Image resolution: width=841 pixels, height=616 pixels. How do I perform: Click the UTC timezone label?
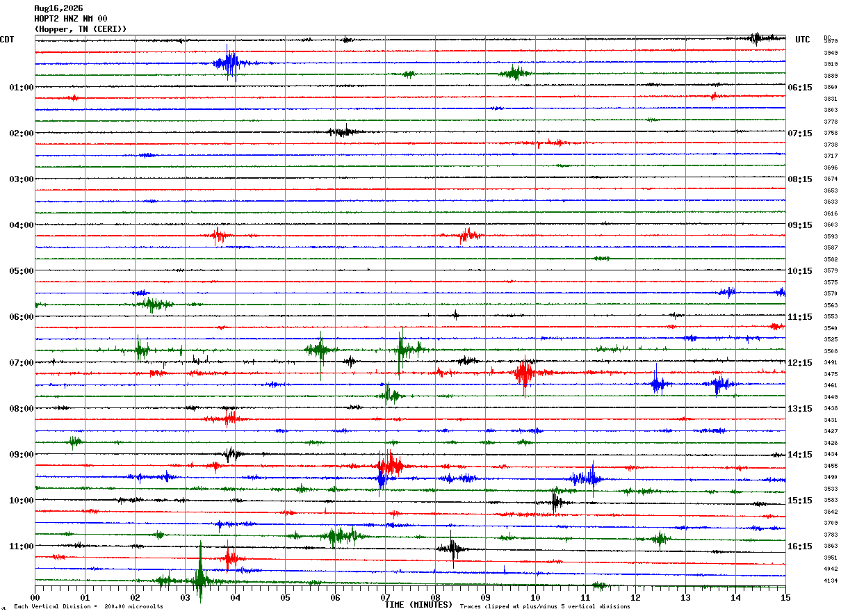point(803,40)
